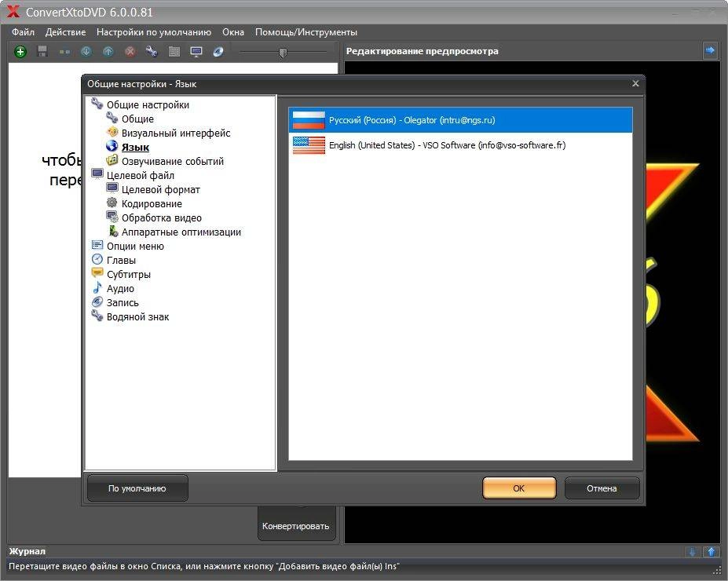Screen dimensions: 728x581
Task: Click the speech bubble icon beside Субтитры
Action: click(97, 273)
